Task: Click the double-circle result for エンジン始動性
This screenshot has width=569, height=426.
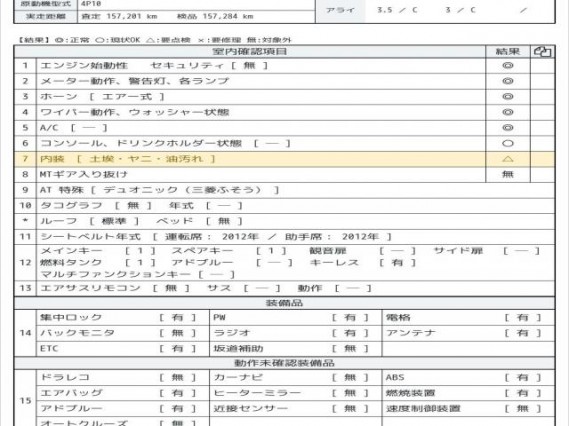Action: [x=508, y=66]
